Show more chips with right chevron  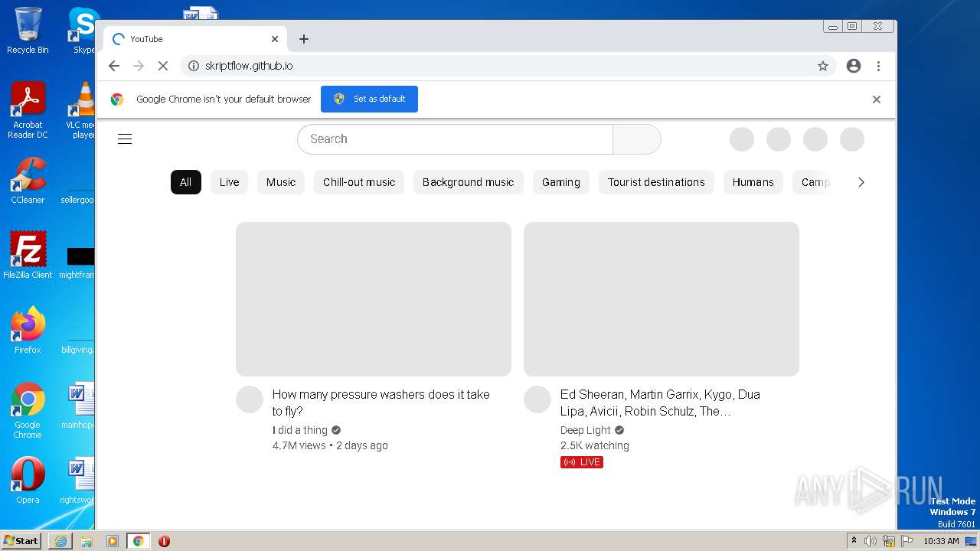click(861, 182)
